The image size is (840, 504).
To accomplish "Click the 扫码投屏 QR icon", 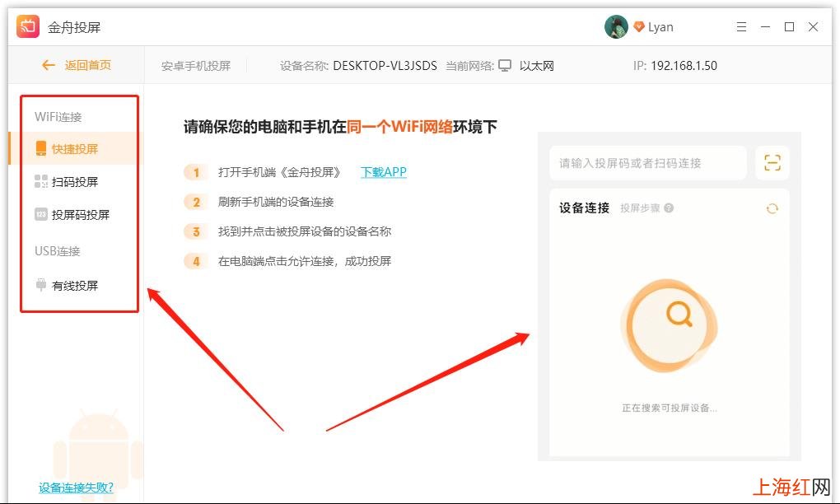I will 40,181.
